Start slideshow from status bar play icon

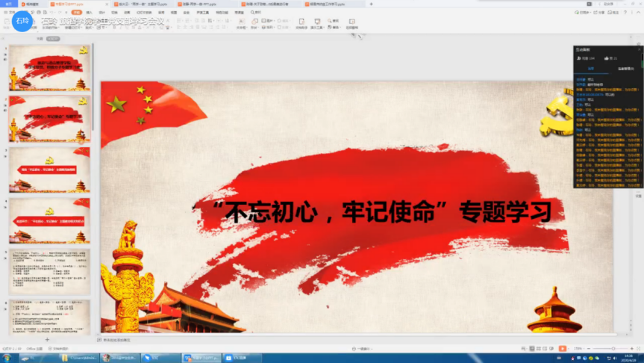coord(563,348)
